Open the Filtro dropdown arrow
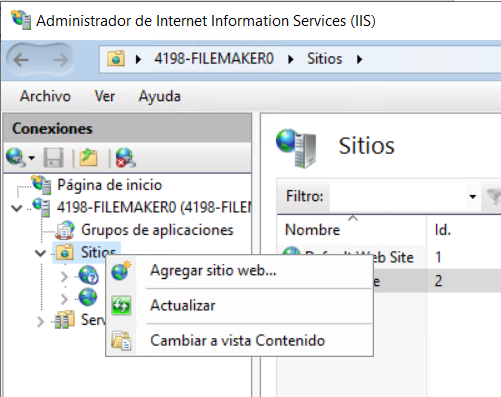 click(x=473, y=197)
